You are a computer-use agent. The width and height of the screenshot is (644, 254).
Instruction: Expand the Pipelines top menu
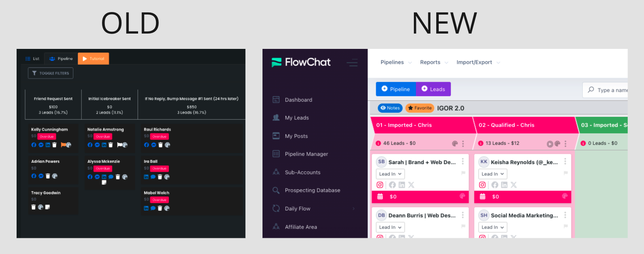[x=396, y=62]
